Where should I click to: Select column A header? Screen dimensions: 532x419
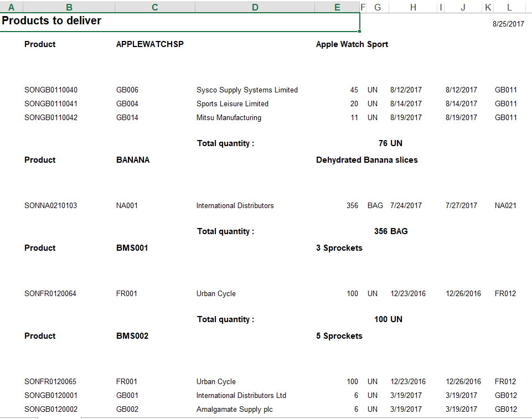11,7
